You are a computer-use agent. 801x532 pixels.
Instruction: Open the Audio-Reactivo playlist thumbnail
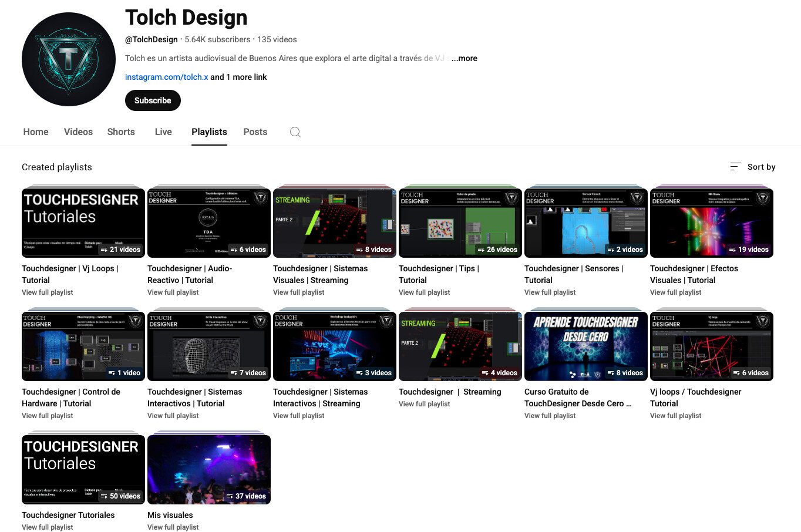point(209,223)
